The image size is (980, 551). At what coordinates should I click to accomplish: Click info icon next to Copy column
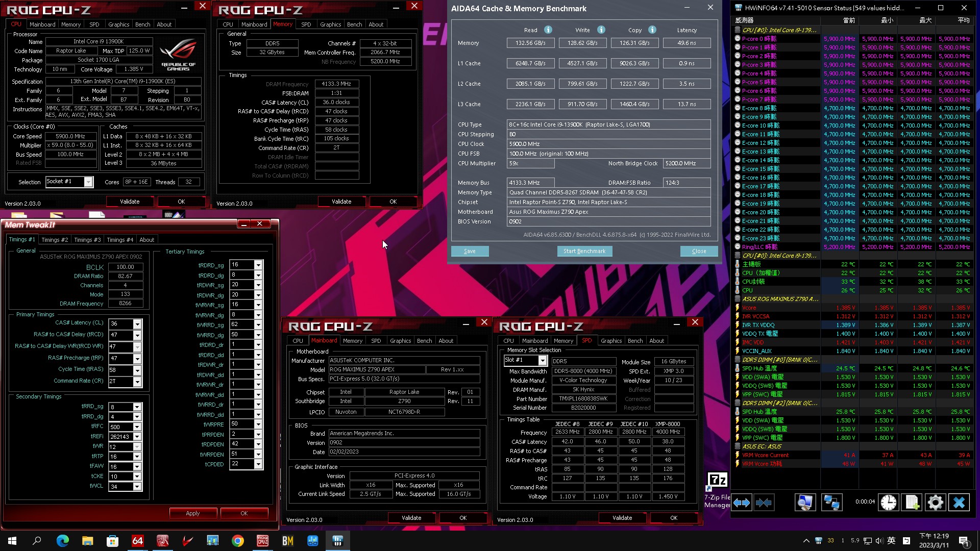[652, 30]
